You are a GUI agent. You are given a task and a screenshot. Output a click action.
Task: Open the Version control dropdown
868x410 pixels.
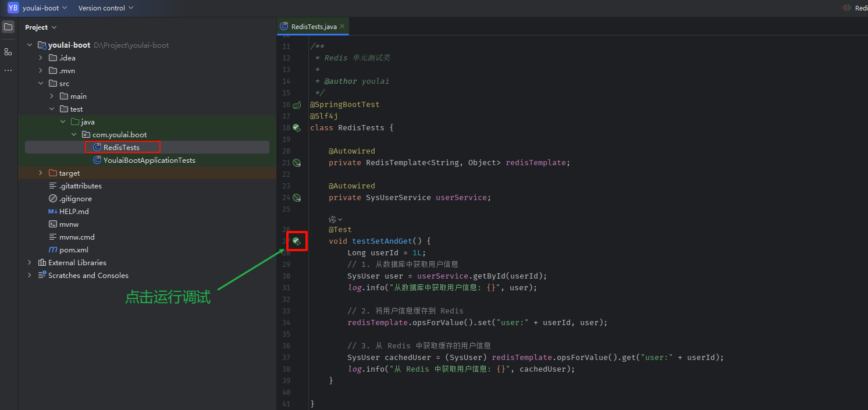[105, 8]
